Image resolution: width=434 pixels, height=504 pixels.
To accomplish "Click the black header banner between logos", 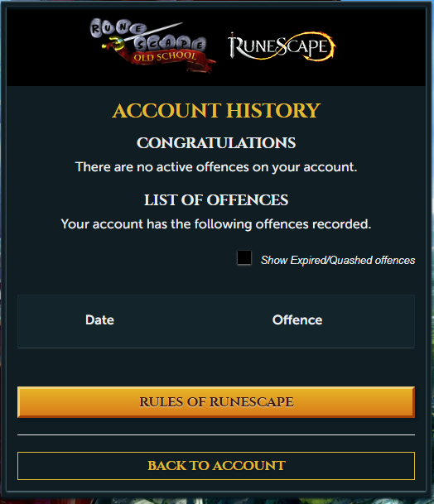I will pyautogui.click(x=221, y=46).
